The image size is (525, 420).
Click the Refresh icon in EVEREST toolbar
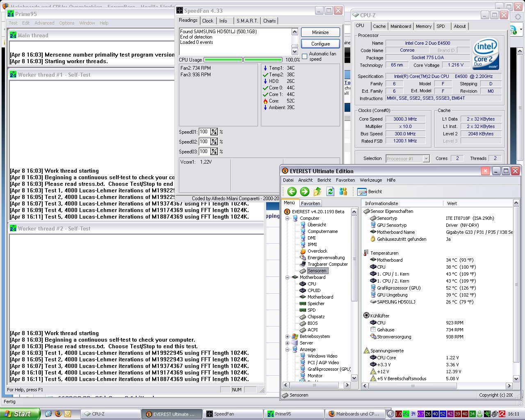click(330, 192)
